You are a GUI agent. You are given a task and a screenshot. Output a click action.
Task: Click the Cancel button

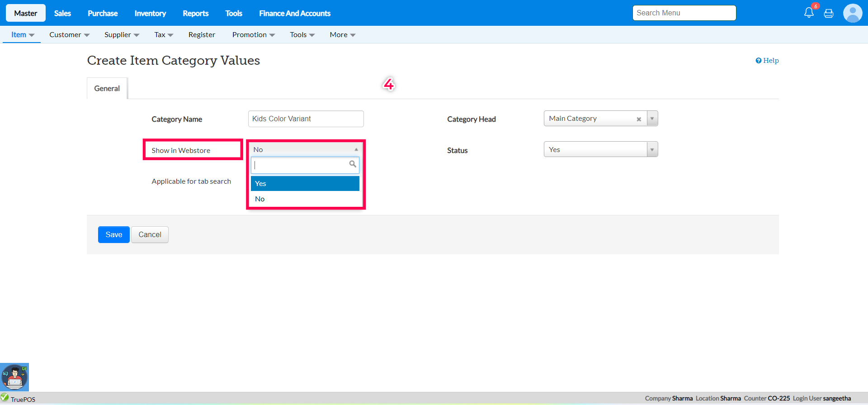tap(150, 234)
